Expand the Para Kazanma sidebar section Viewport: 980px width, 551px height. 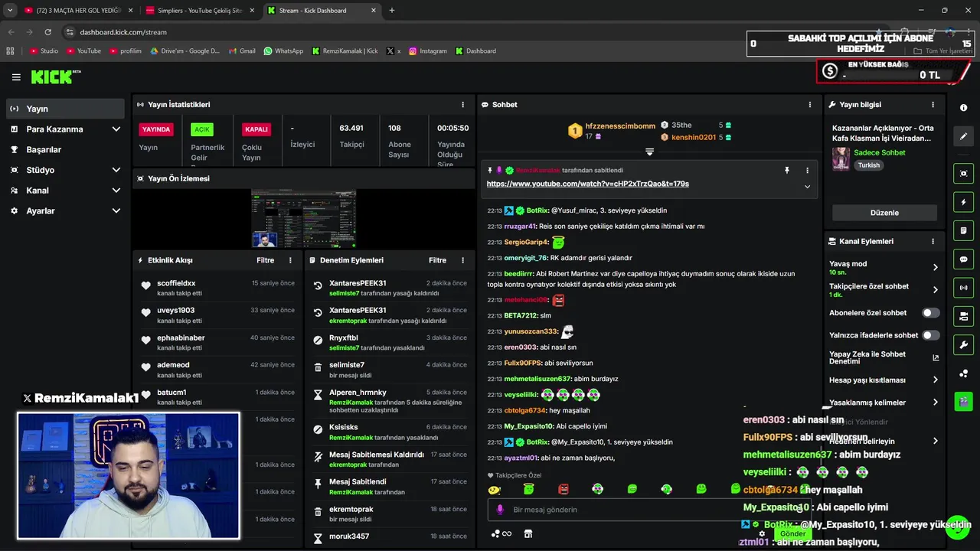click(x=116, y=129)
